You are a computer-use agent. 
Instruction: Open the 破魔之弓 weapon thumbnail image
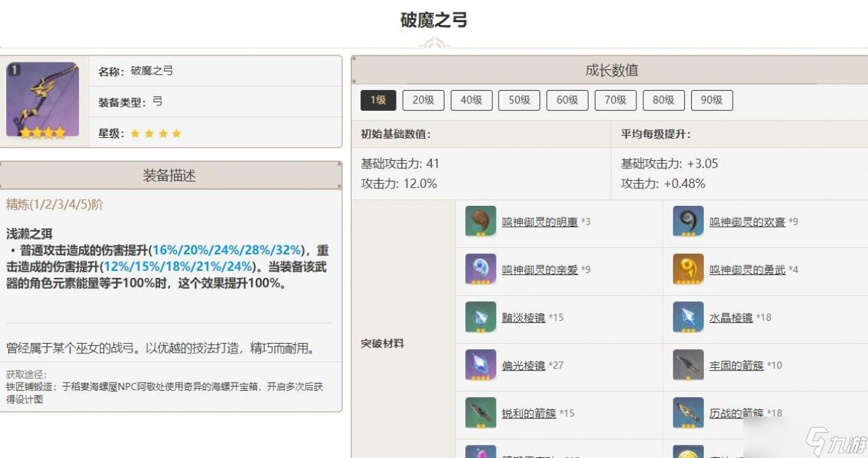click(42, 100)
